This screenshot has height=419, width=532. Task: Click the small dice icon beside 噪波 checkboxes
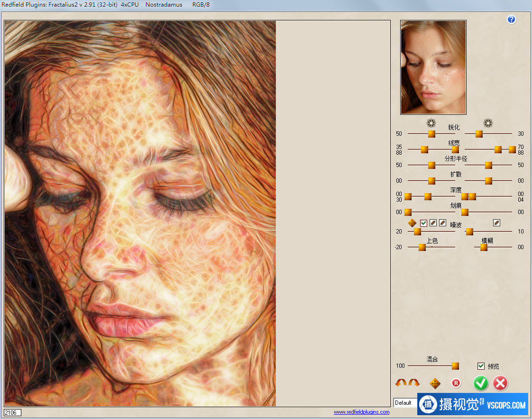[413, 223]
